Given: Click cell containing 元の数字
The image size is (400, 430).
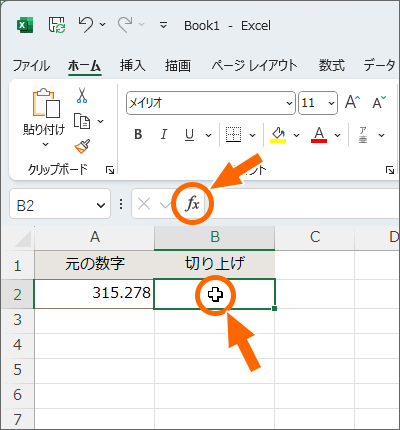Looking at the screenshot, I should tap(95, 265).
